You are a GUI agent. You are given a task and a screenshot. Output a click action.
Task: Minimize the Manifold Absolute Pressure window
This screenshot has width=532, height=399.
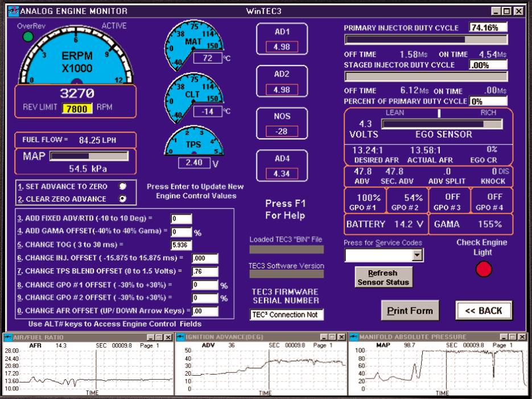[x=504, y=337]
